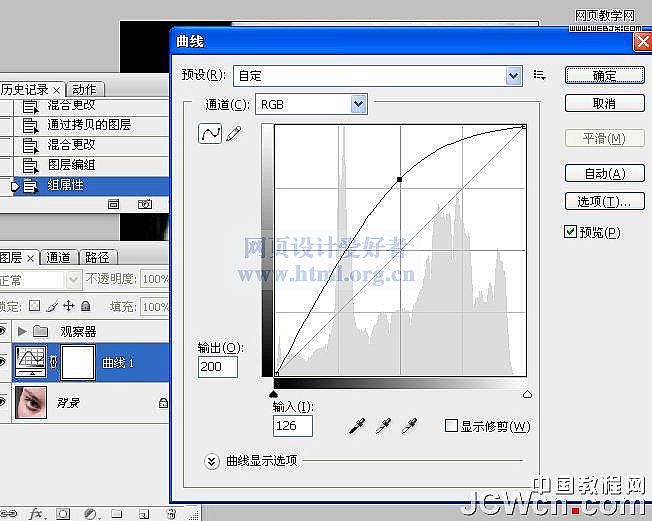Viewport: 652px width, 521px height.
Task: Pick the white point eyedropper
Action: coord(409,426)
